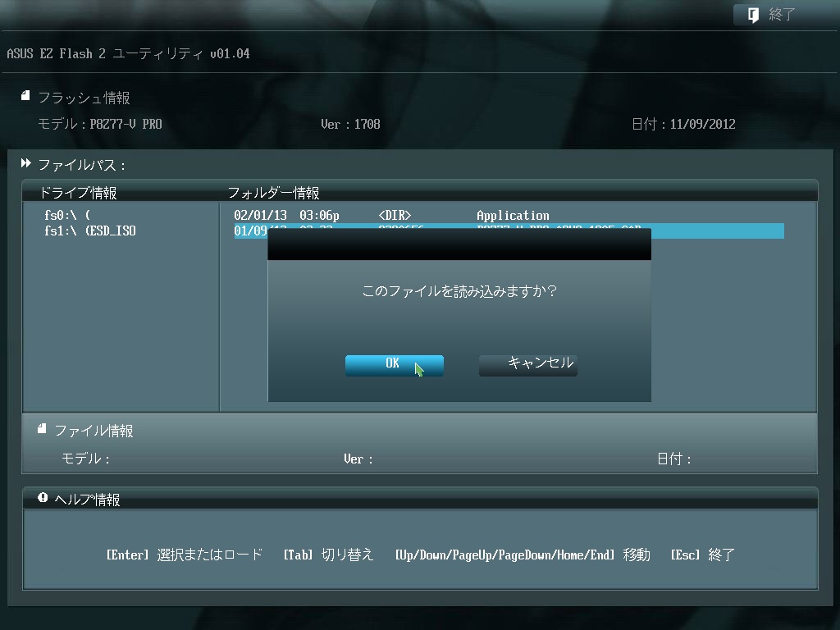
Task: Click the double-arrow icon beside ファイルパス
Action: (25, 162)
